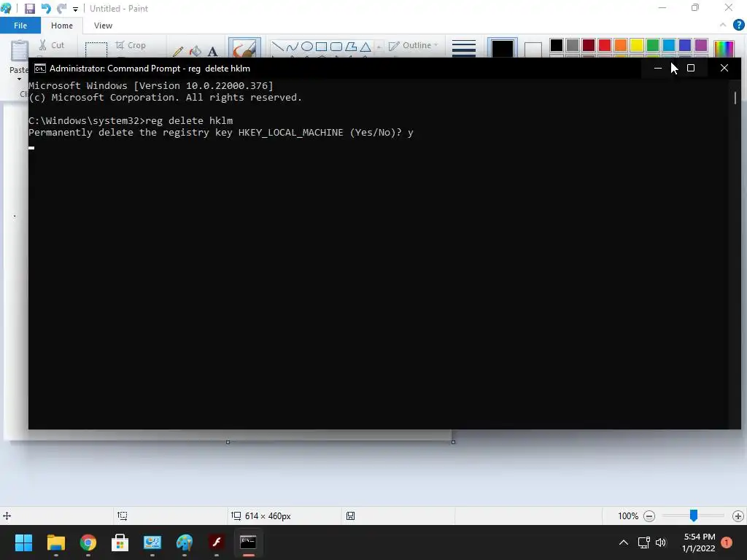Open the Control Panel taskbar icon
Viewport: 747px width, 560px height.
[152, 542]
